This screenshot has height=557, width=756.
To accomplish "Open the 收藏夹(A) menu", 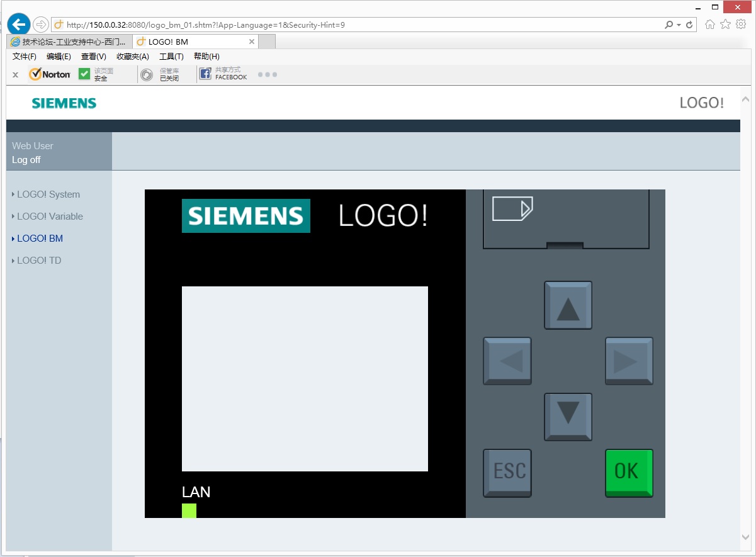I will coord(133,57).
